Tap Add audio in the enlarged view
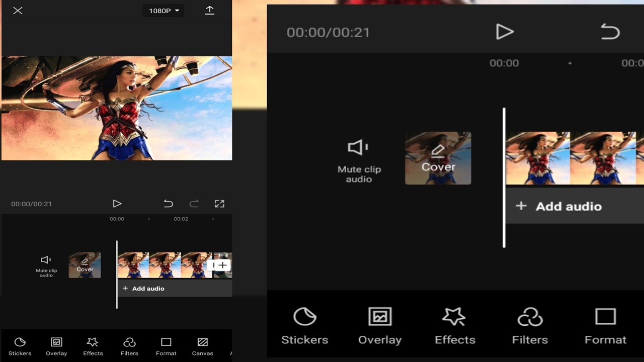This screenshot has height=362, width=644. coord(575,206)
